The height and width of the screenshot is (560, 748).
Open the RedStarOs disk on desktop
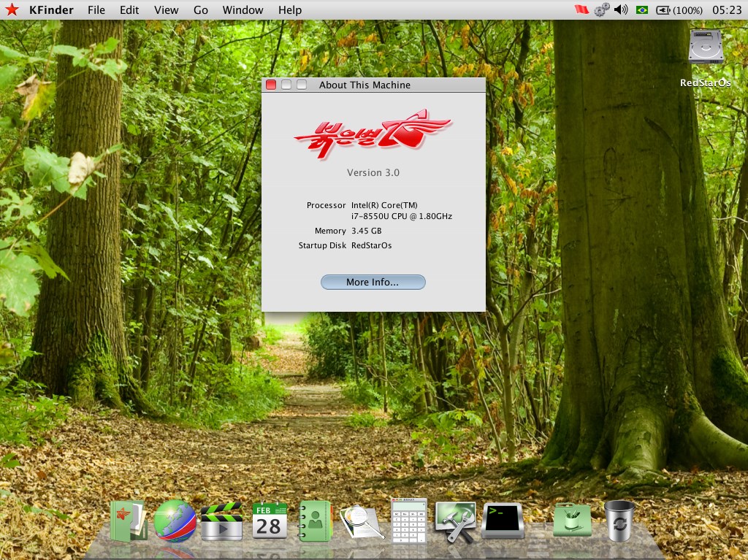pyautogui.click(x=706, y=50)
